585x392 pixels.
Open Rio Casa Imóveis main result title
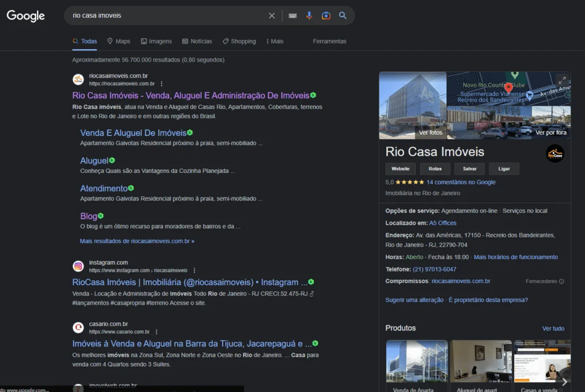point(191,95)
